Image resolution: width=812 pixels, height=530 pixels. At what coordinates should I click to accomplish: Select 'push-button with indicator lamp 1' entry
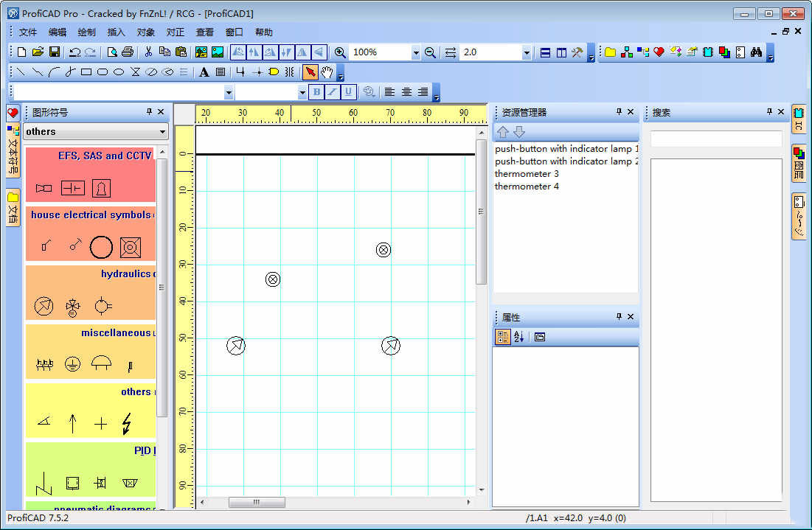pos(566,149)
